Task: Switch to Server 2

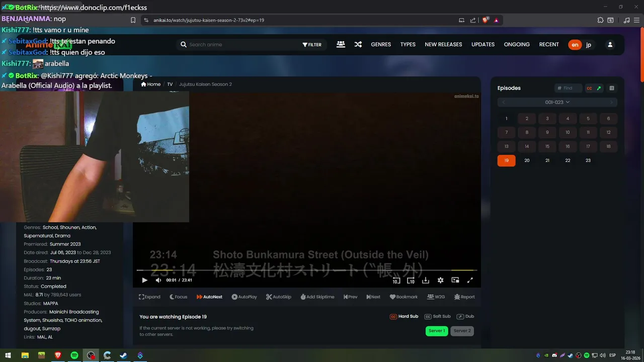Action: tap(462, 331)
